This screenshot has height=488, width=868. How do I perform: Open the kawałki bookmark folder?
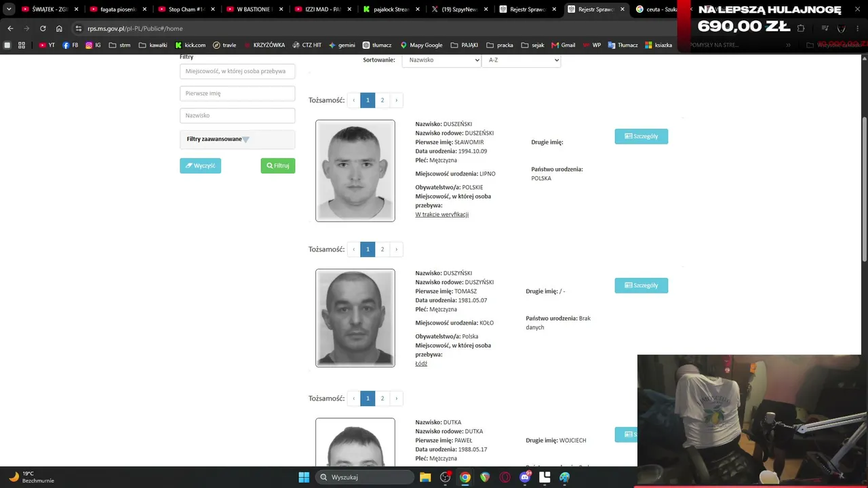click(x=153, y=45)
